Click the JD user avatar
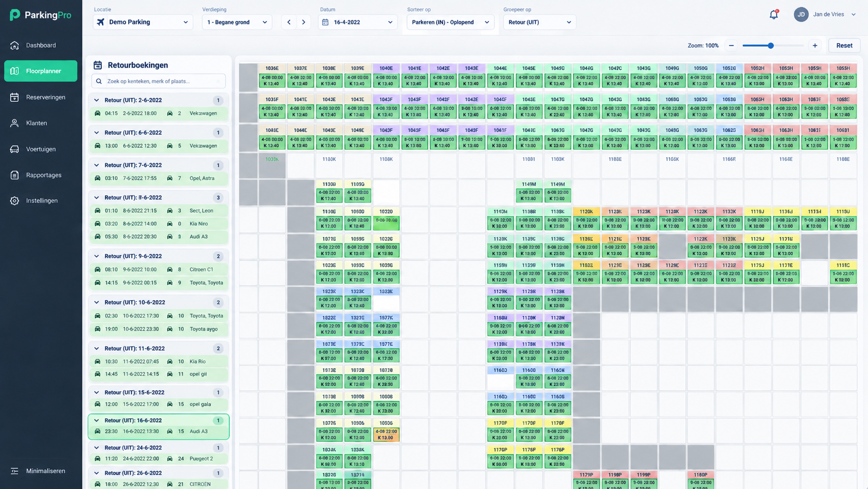 [801, 15]
